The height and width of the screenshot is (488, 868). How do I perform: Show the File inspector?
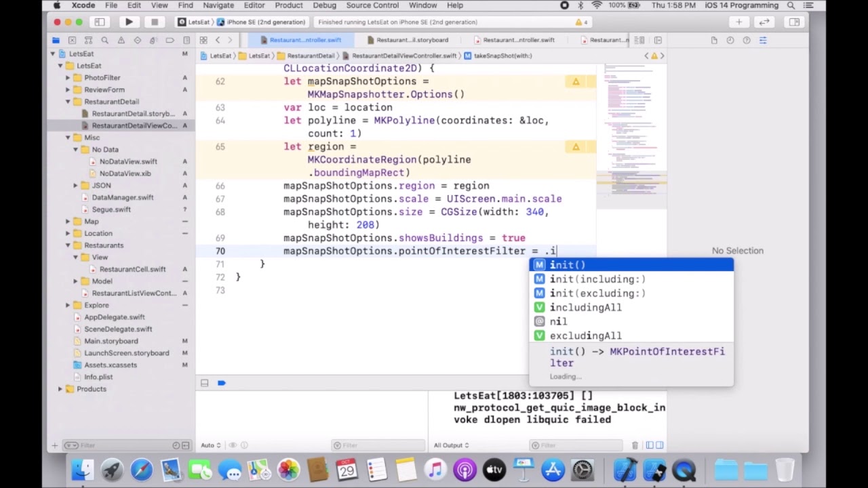[x=714, y=40]
